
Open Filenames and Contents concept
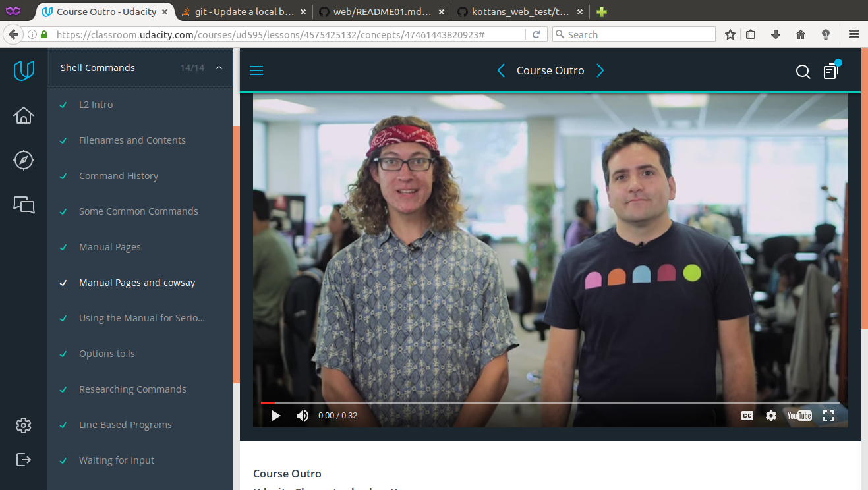tap(132, 140)
